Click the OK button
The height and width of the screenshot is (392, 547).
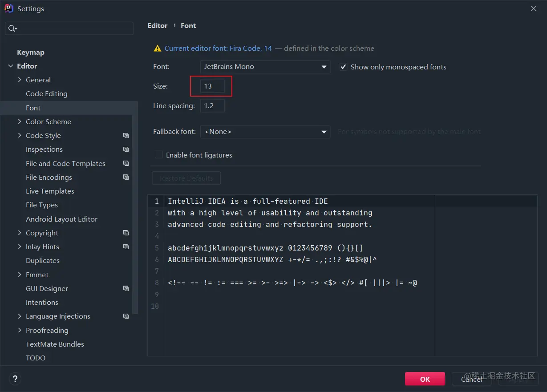[x=425, y=379]
